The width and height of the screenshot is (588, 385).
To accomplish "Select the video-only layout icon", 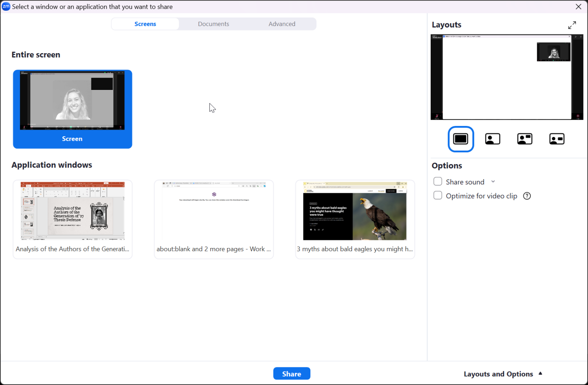I will (x=493, y=139).
